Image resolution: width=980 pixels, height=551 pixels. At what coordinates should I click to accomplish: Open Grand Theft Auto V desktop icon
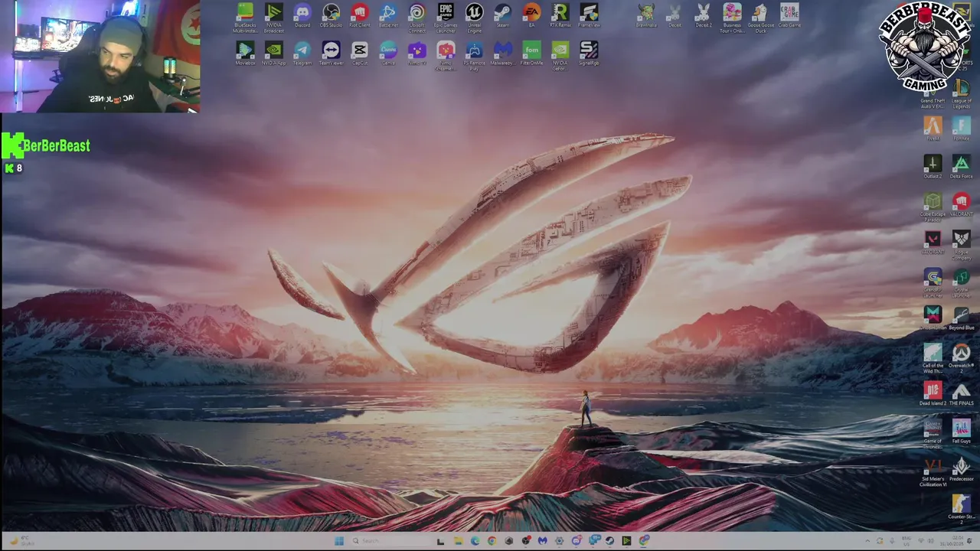click(933, 95)
